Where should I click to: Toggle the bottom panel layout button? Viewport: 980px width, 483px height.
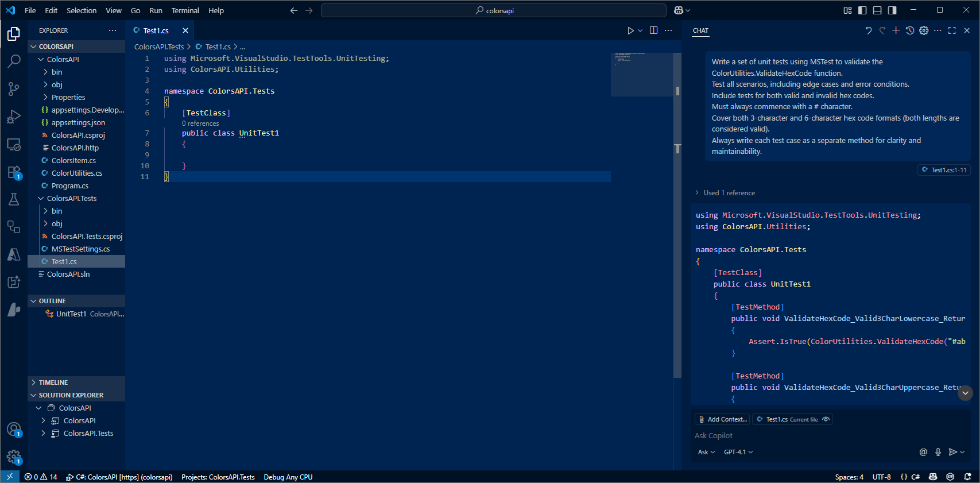point(877,10)
